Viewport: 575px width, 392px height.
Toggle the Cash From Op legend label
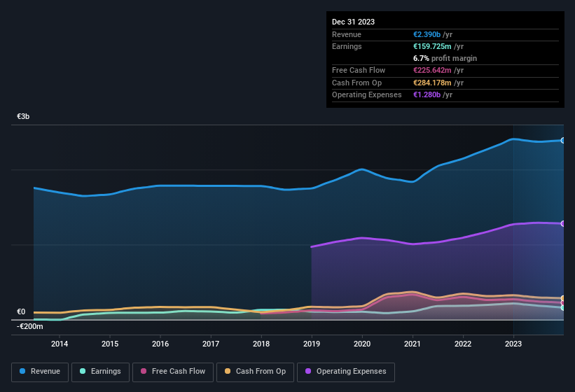click(x=261, y=371)
